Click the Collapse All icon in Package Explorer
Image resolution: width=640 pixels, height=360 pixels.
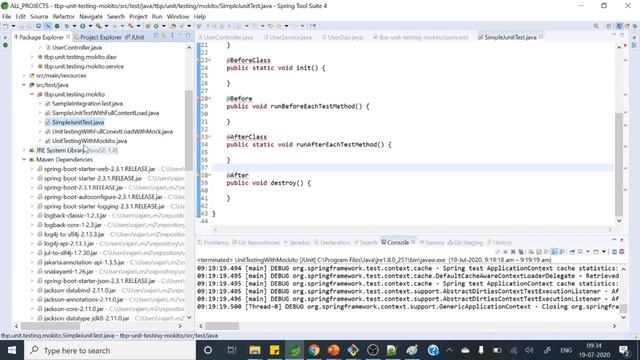[156, 37]
